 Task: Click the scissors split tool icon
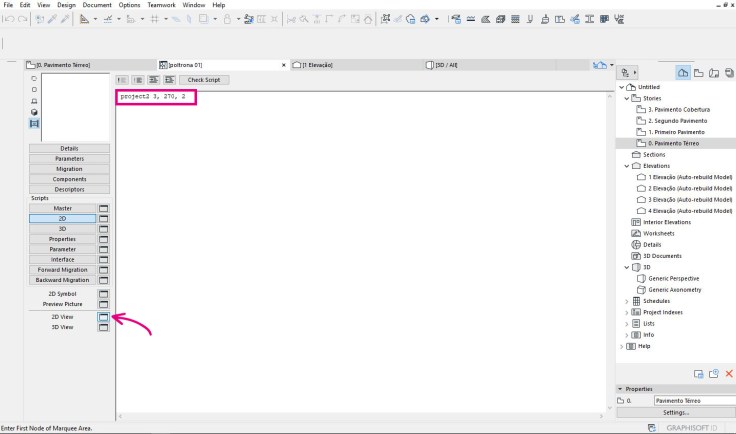tap(291, 19)
